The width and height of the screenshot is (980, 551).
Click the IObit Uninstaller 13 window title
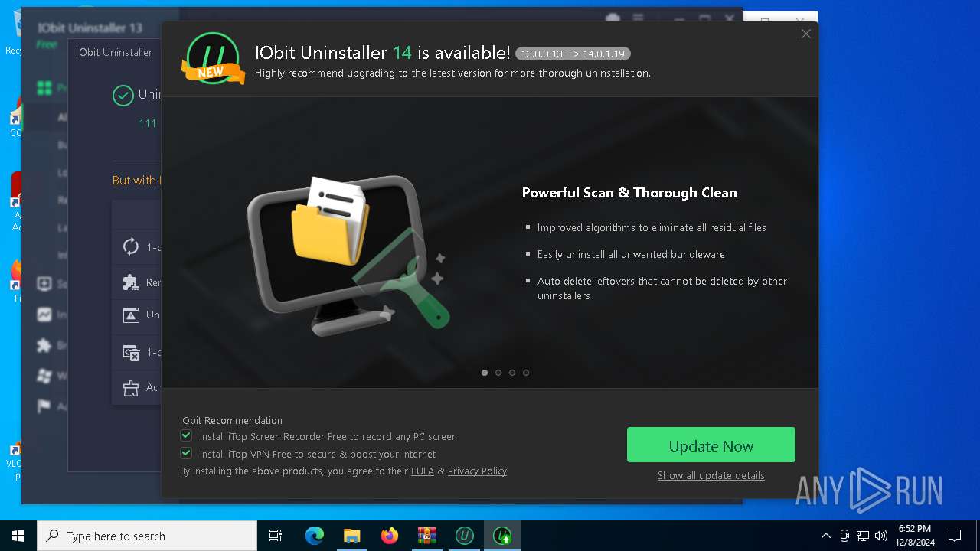coord(90,28)
